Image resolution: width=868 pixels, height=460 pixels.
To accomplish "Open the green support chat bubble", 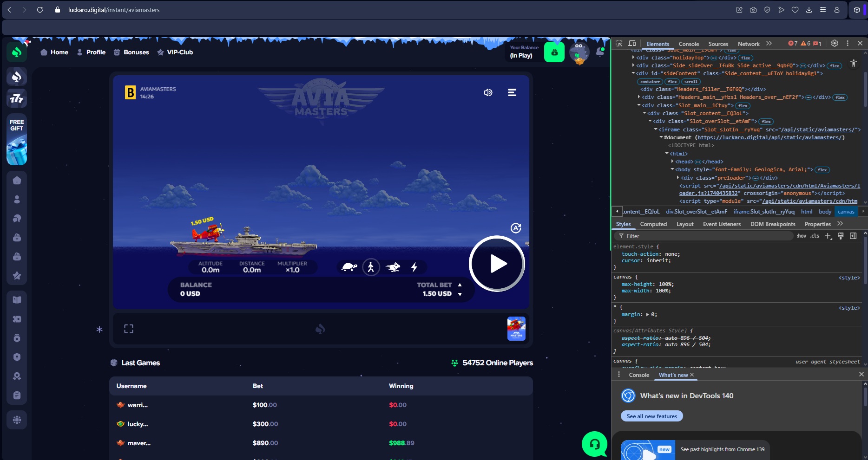I will click(x=594, y=444).
